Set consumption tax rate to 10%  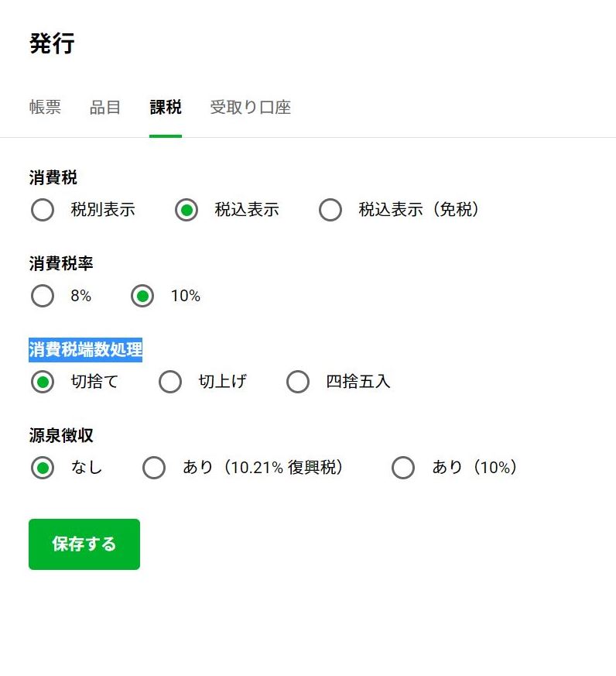click(142, 296)
